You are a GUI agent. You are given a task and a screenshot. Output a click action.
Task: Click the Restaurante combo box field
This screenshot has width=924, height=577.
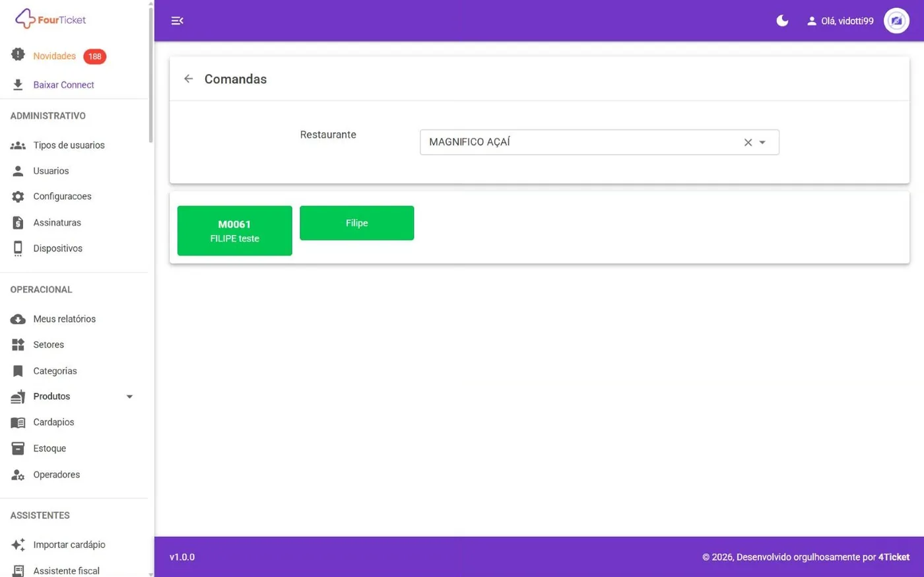pos(599,142)
